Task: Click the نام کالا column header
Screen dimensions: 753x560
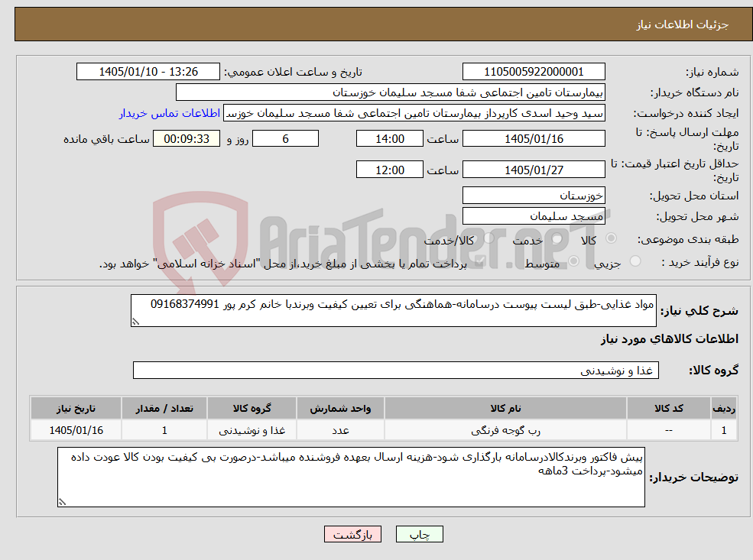Action: point(505,409)
